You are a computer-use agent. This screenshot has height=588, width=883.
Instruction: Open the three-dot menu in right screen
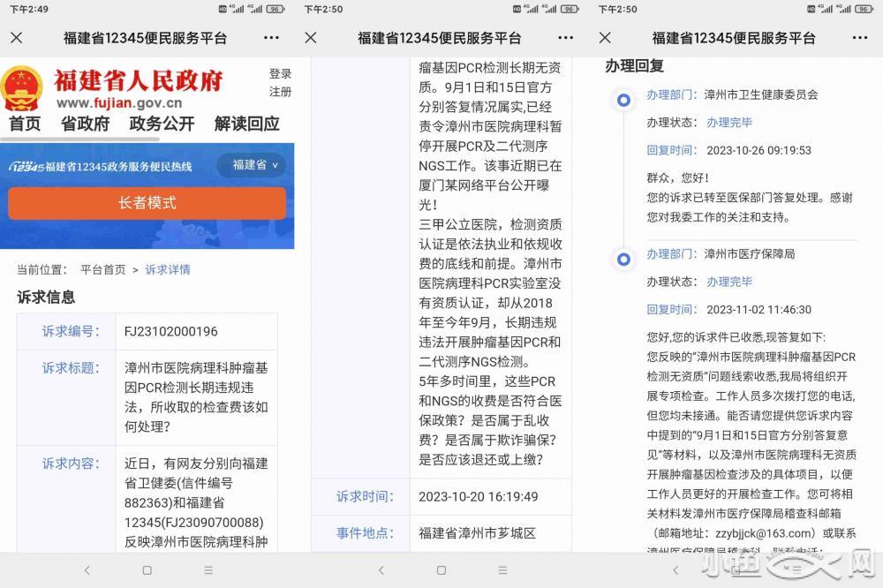tap(859, 38)
